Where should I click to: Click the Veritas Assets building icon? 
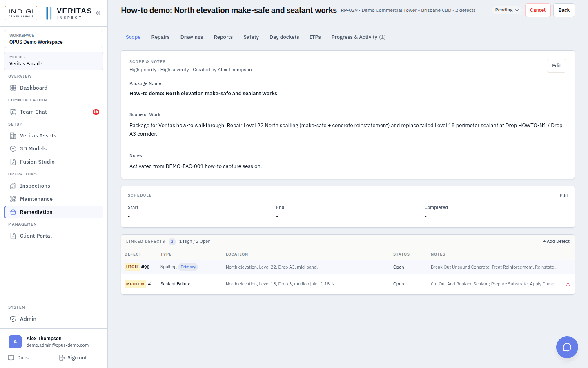coord(13,136)
